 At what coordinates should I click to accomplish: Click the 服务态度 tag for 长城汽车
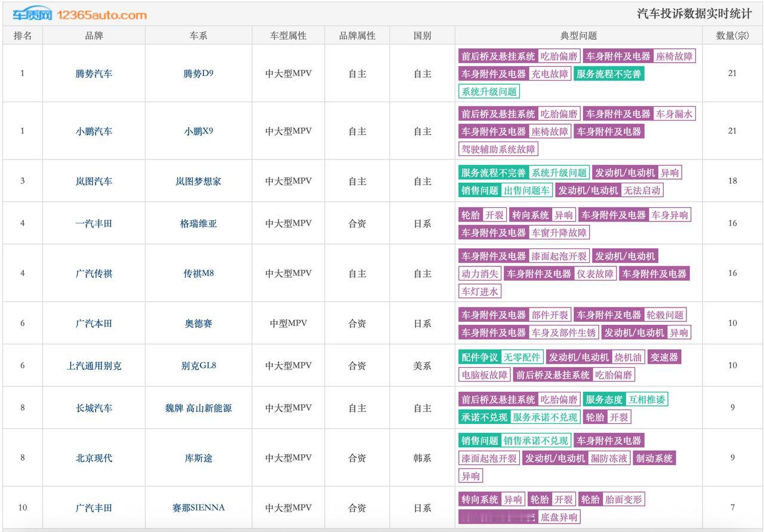(604, 400)
